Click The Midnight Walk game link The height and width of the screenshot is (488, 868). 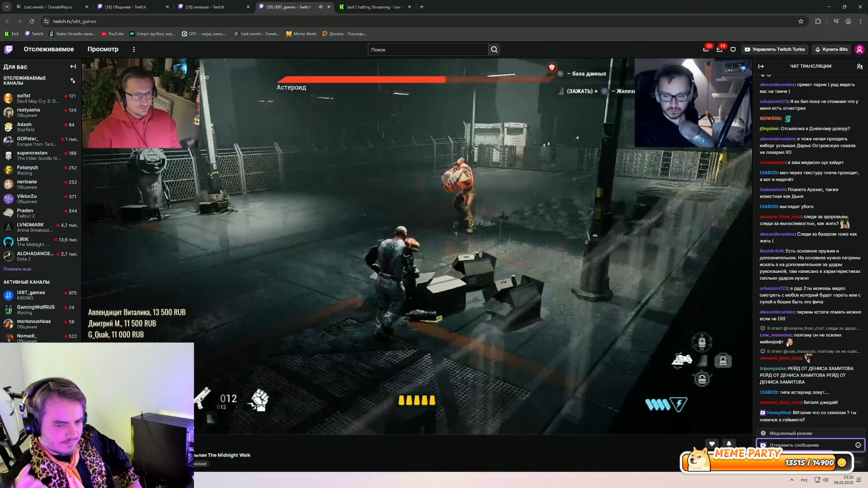click(x=229, y=455)
